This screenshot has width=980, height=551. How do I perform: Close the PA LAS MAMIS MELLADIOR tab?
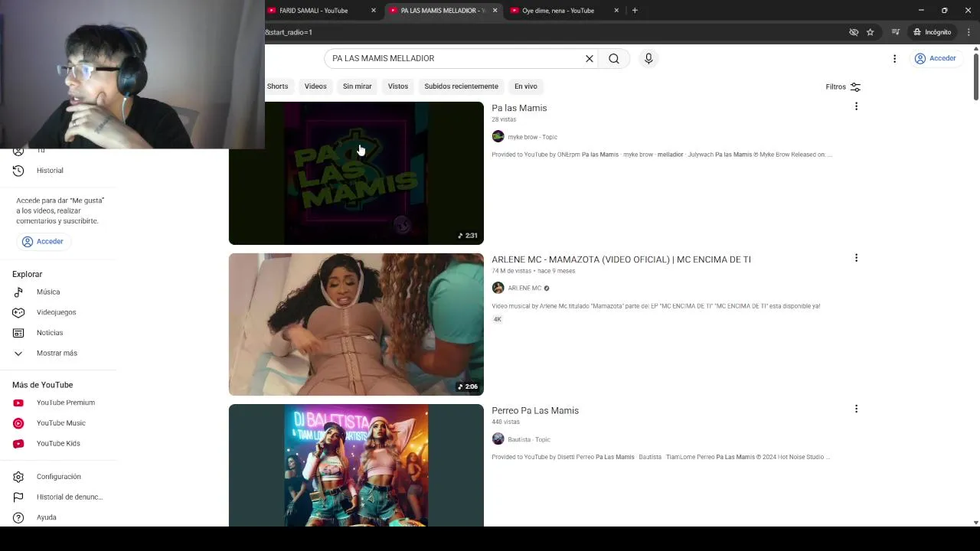click(x=495, y=11)
